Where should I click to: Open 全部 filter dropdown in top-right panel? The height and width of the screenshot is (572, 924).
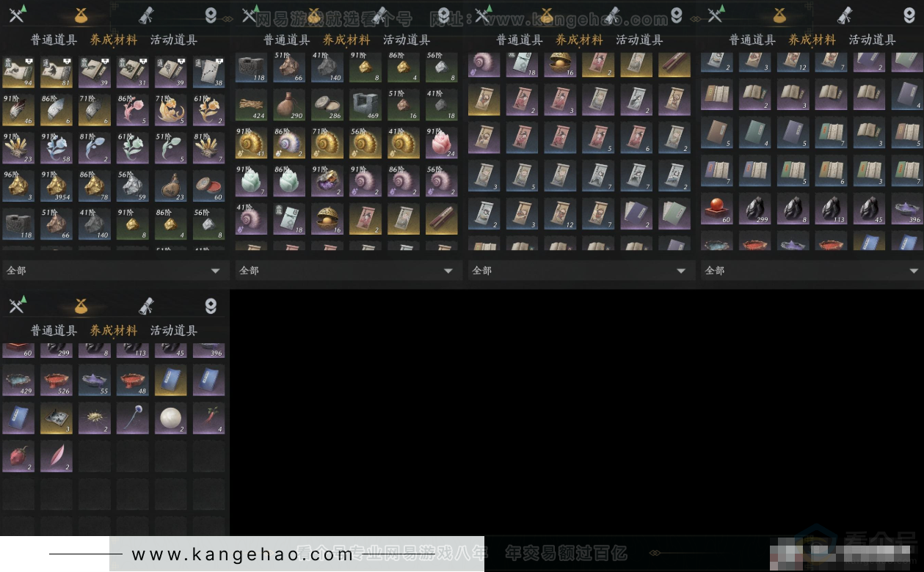tap(812, 271)
